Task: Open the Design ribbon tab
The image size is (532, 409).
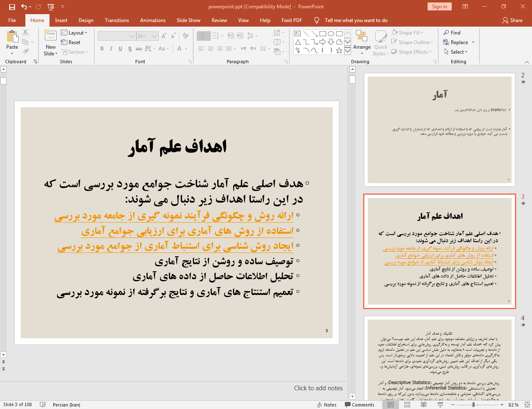Action: click(86, 20)
